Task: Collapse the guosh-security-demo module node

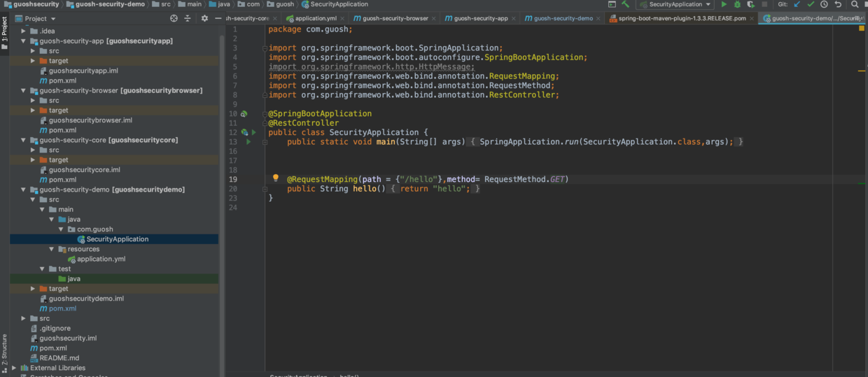Action: click(x=23, y=190)
